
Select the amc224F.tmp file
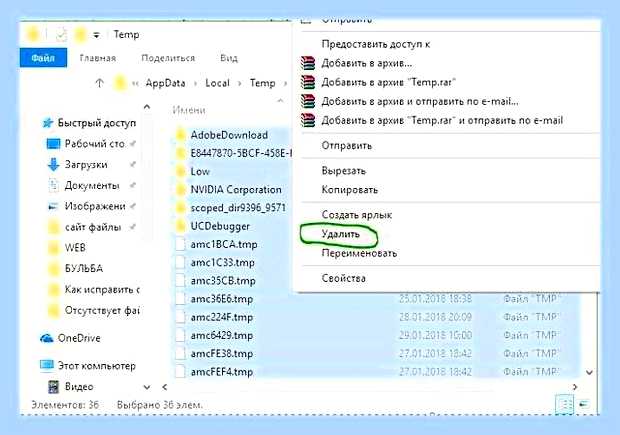pos(221,317)
